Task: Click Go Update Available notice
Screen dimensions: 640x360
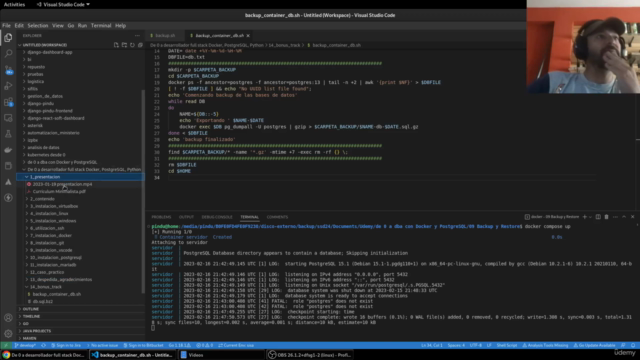Action: coord(594,345)
